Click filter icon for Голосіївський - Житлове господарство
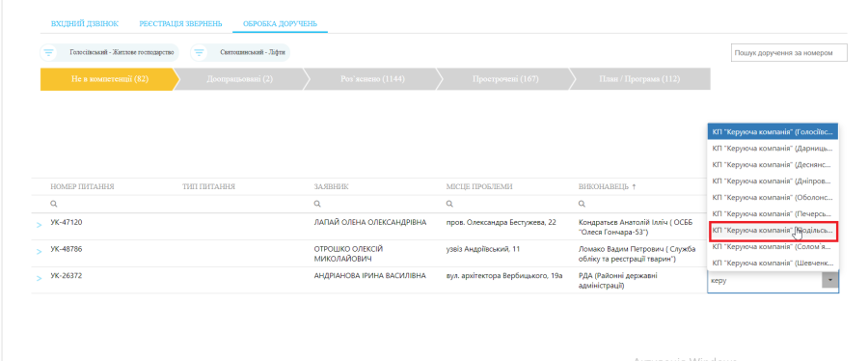The image size is (868, 361). (x=49, y=53)
